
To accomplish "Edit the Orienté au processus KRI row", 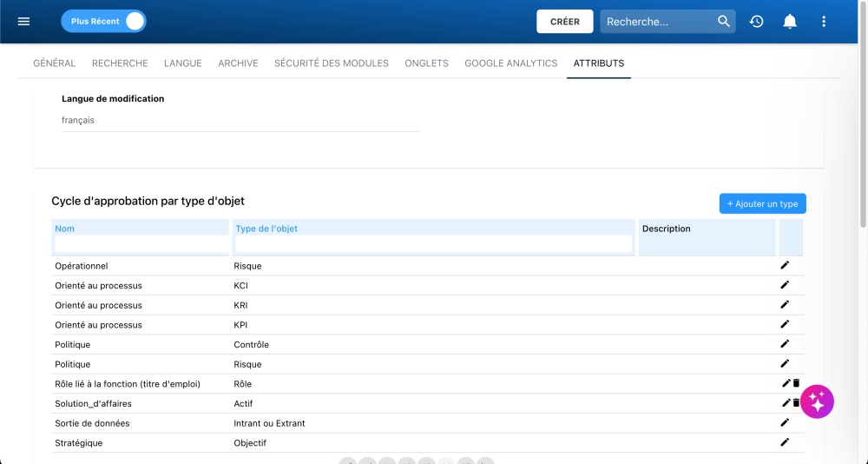I will (785, 305).
